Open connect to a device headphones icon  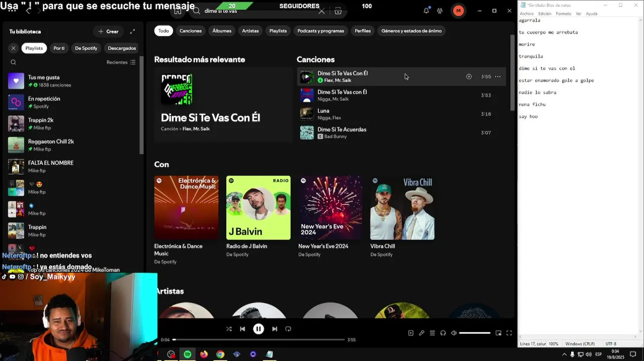[443, 333]
